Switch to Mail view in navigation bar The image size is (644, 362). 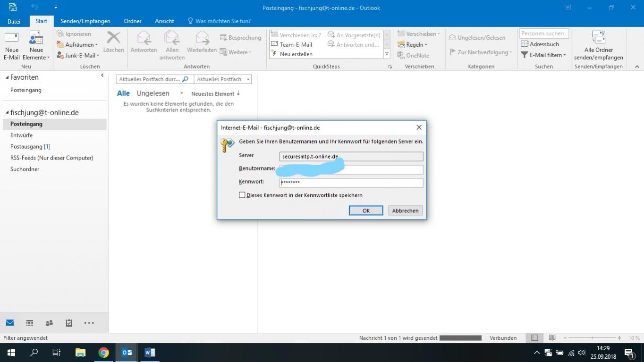click(10, 323)
